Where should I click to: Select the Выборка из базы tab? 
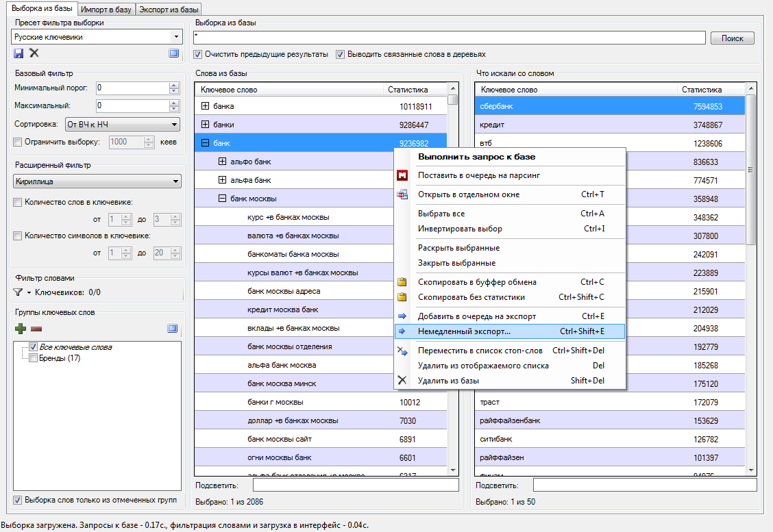click(42, 8)
